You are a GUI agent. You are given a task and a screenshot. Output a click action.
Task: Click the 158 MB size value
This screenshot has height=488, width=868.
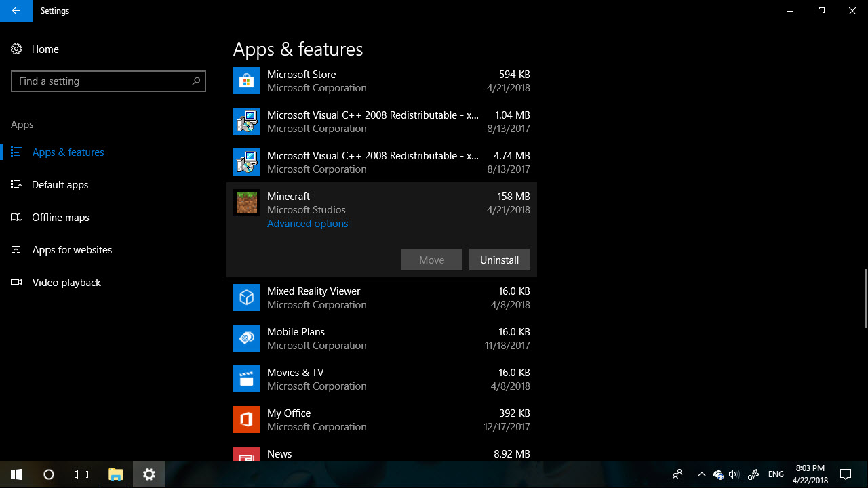514,197
